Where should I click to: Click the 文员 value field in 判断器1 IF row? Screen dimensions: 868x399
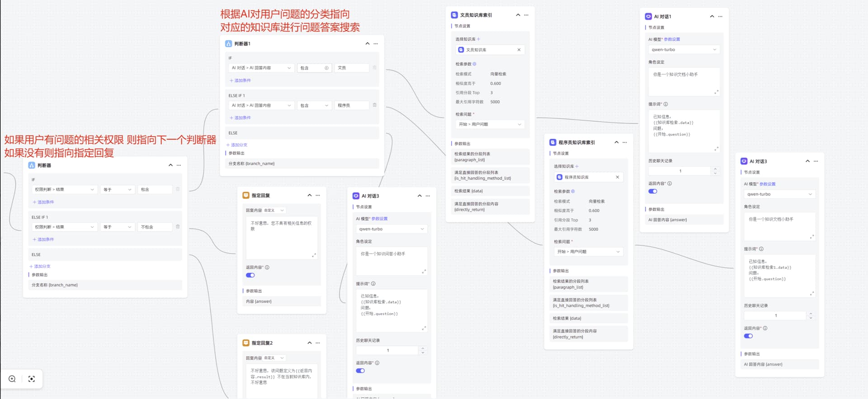click(352, 68)
